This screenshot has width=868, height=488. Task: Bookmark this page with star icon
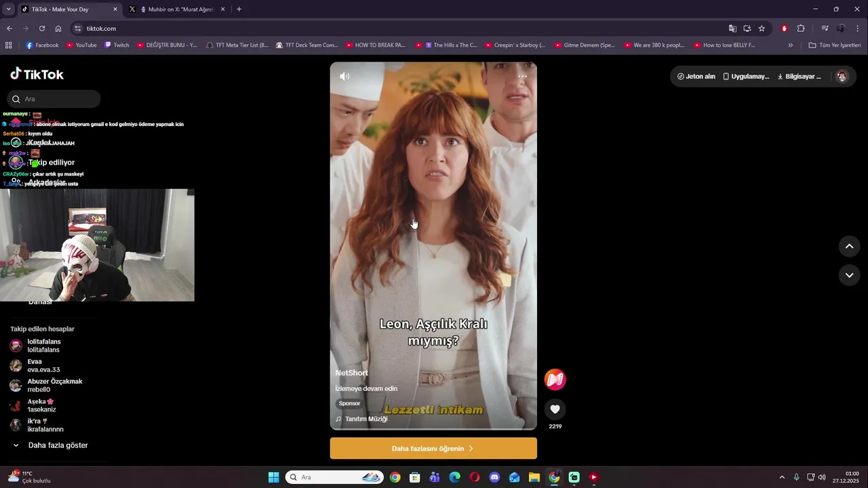[x=762, y=28]
